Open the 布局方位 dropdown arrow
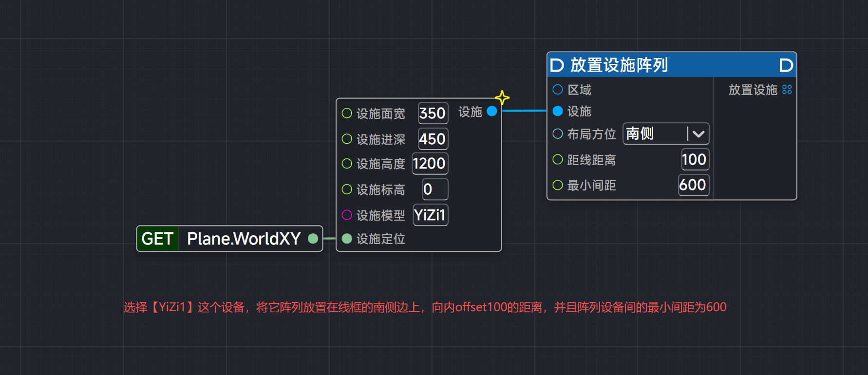 tap(698, 134)
